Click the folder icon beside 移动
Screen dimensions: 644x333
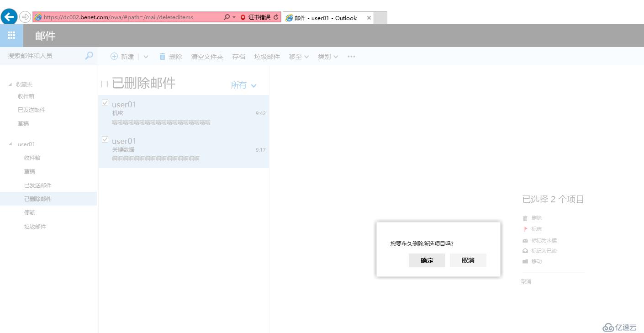tap(525, 261)
